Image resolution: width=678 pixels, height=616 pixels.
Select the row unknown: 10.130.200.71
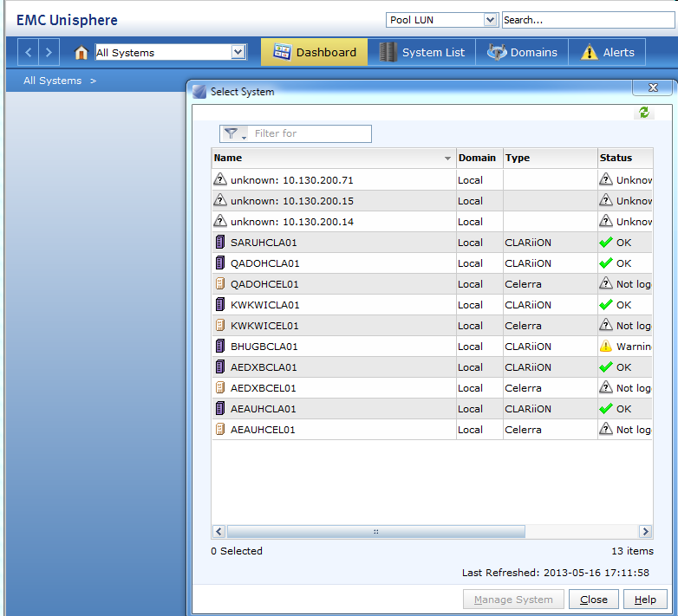coord(432,179)
